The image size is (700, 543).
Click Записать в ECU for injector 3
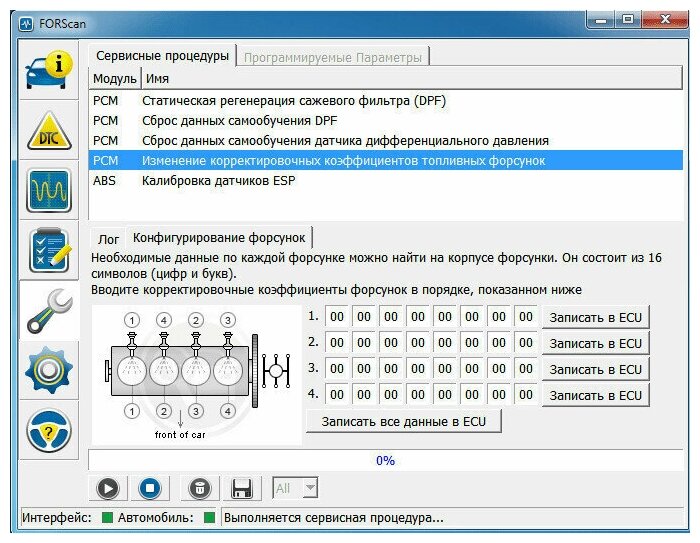click(595, 369)
